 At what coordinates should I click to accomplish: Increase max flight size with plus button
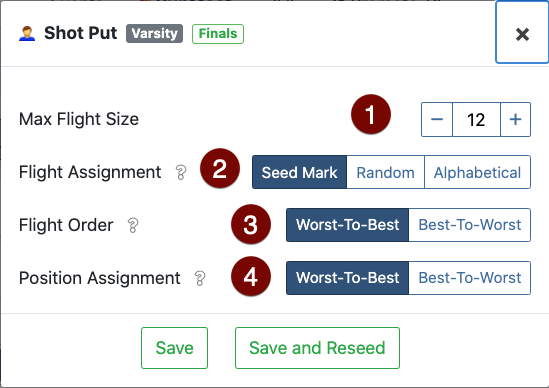coord(515,119)
